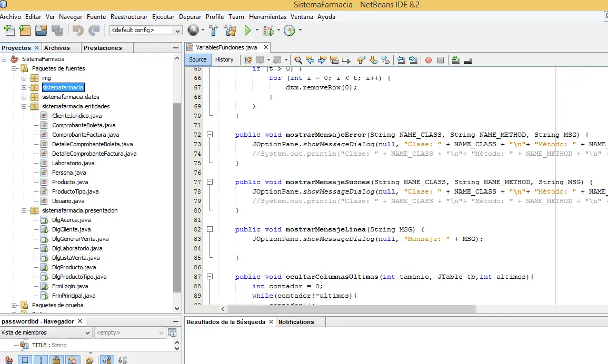Start macro recording with red circle icon
Screen dimensions: 608x364
click(428, 60)
